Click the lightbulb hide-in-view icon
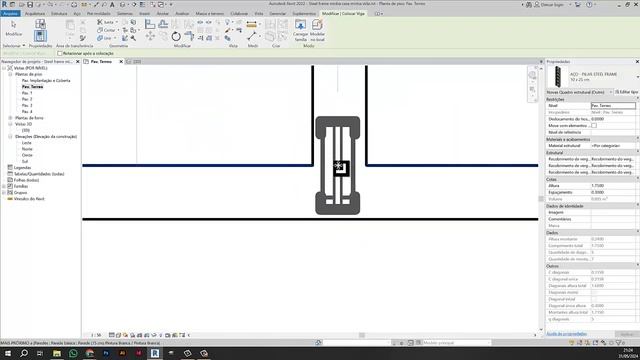Screen dimensions: 640x360 click(228, 22)
